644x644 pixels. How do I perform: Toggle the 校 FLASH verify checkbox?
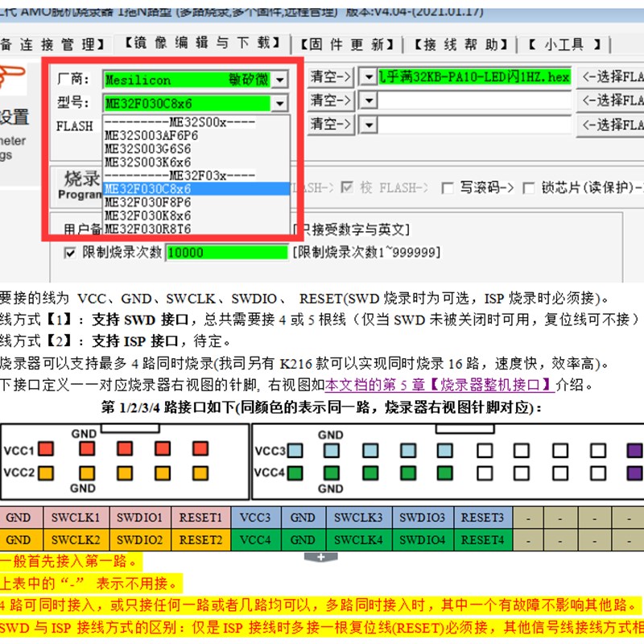347,188
